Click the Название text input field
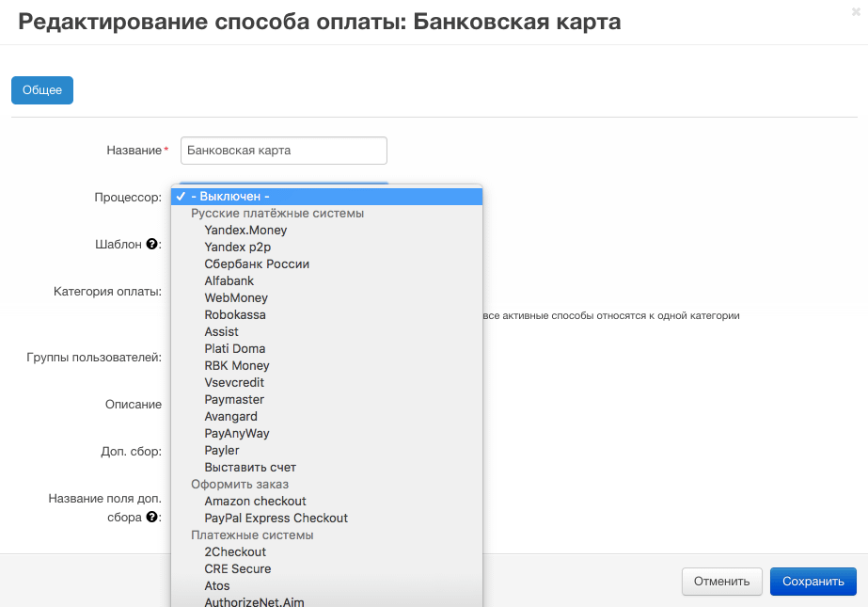This screenshot has height=607, width=868. click(283, 150)
